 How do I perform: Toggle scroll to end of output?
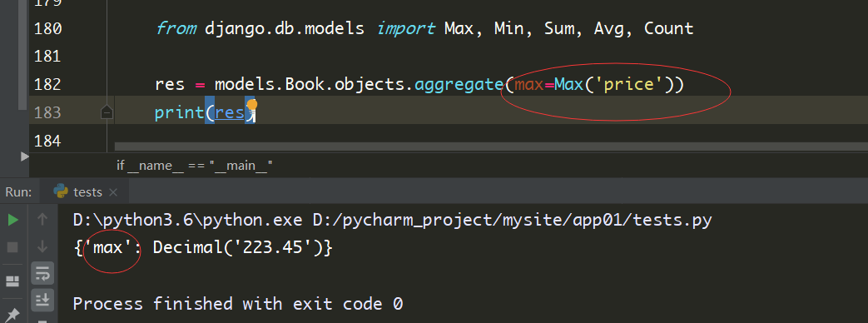(x=42, y=300)
